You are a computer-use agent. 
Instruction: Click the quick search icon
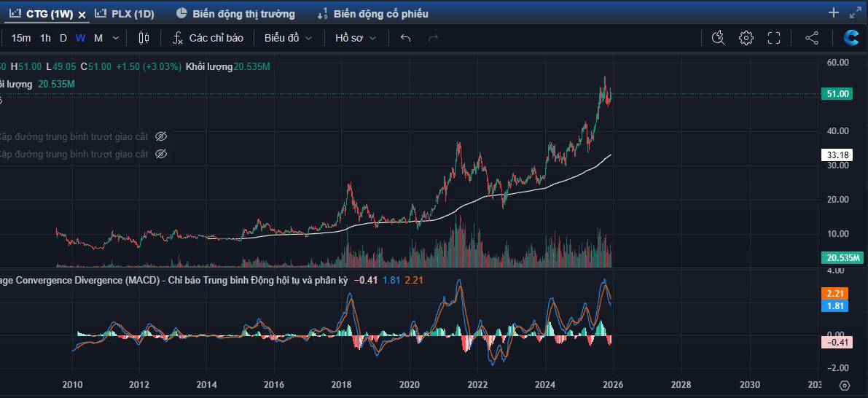[718, 38]
